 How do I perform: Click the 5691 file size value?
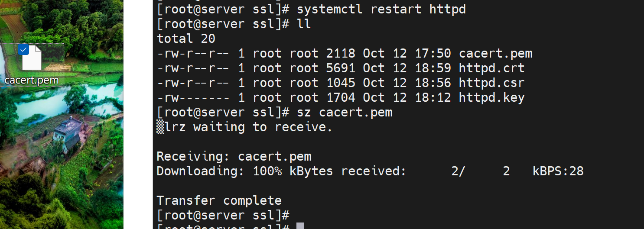[340, 68]
